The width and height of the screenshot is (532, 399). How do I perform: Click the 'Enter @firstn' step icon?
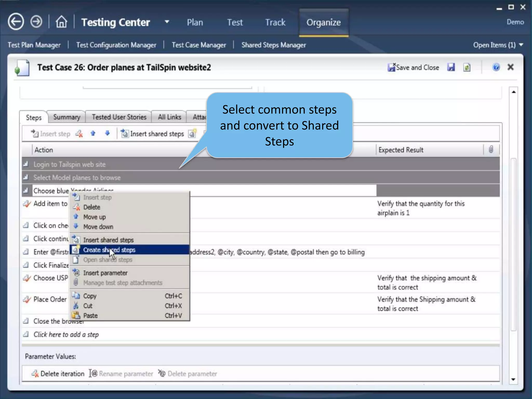(26, 251)
